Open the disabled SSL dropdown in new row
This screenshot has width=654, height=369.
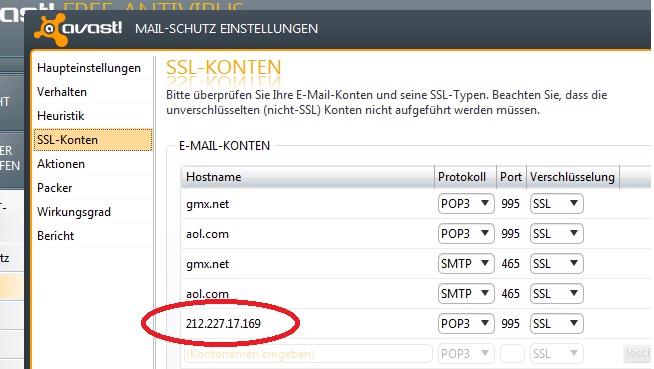click(x=556, y=354)
